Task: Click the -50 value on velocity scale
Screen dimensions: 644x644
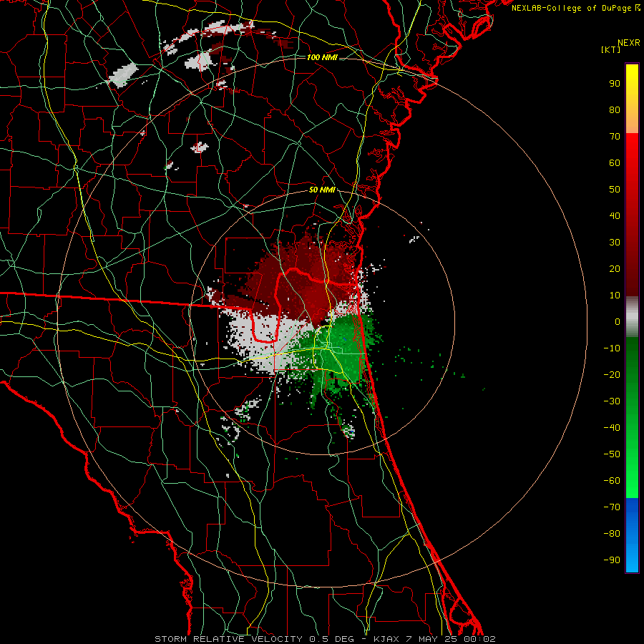Action: pyautogui.click(x=612, y=454)
